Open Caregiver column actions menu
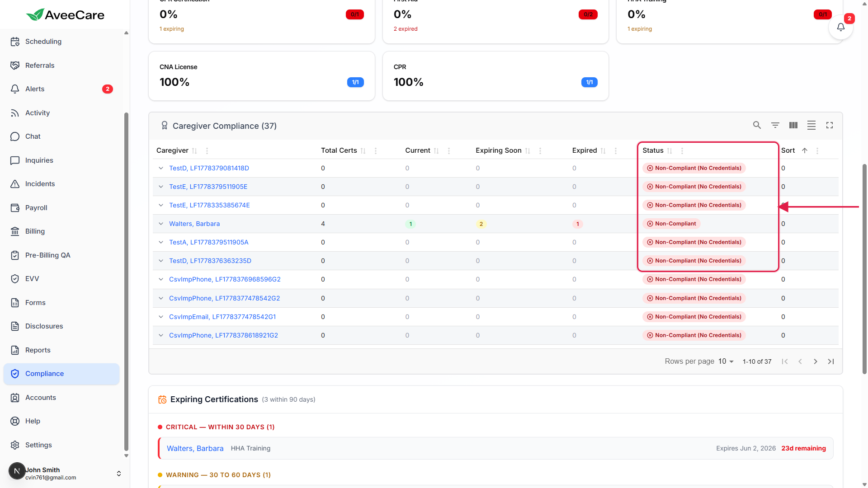Viewport: 868px width, 488px height. (x=207, y=151)
